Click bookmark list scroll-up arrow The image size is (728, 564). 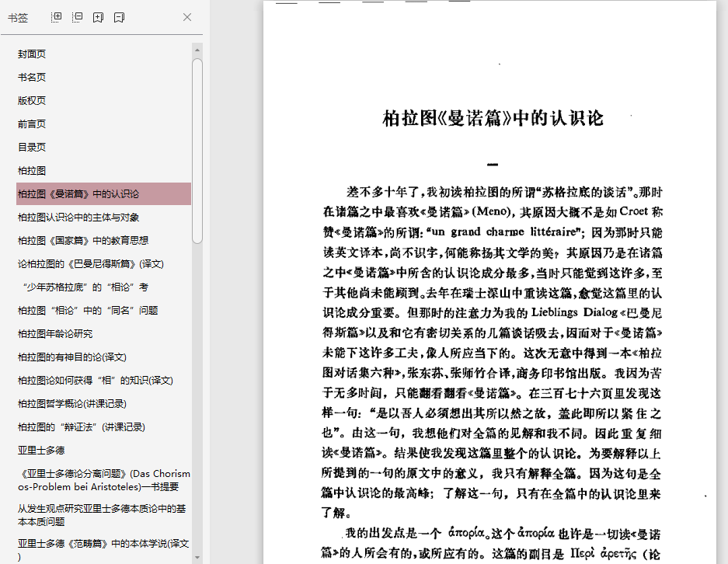(197, 50)
